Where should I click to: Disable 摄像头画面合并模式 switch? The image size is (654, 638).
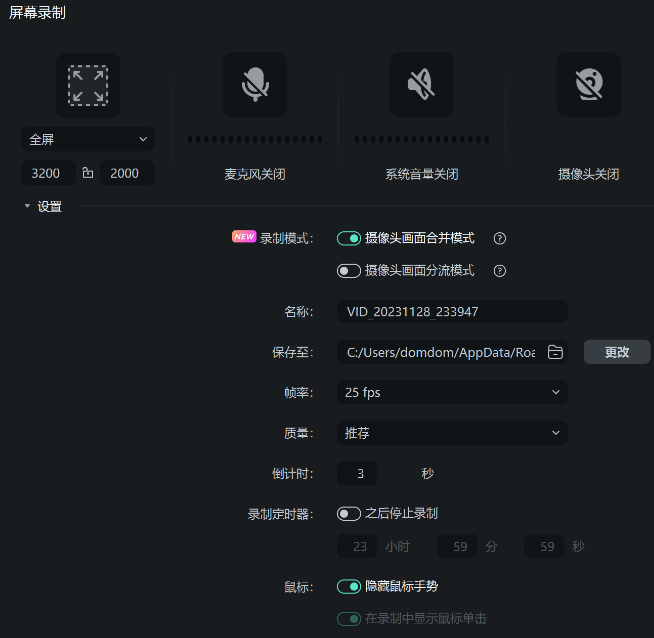click(x=349, y=239)
